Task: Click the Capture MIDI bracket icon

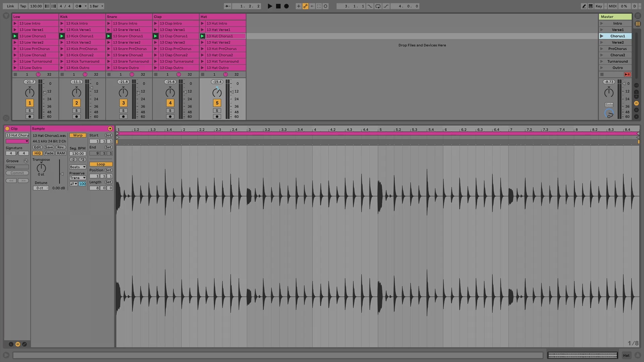Action: (x=319, y=6)
